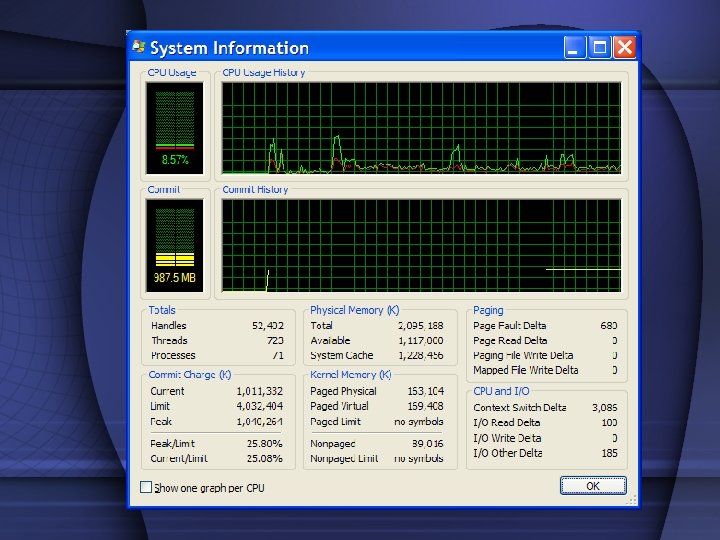Click Paged Virtual value 159,408

426,406
